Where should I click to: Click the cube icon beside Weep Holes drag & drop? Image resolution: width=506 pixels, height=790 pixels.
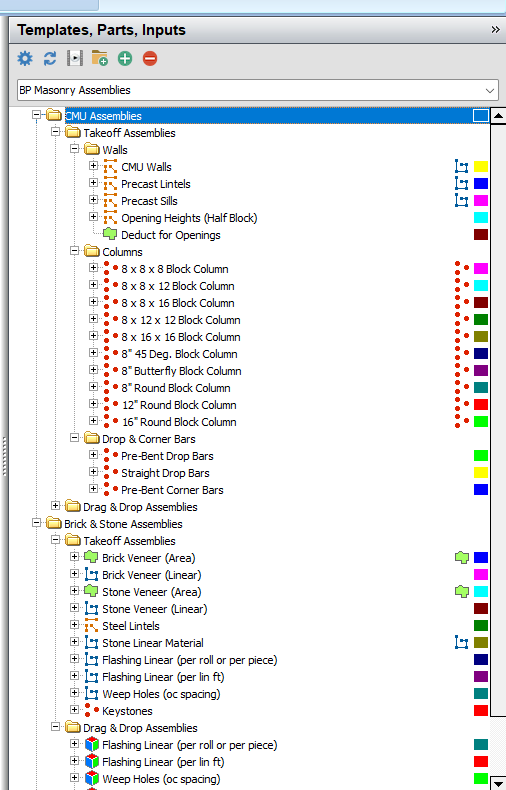point(92,778)
